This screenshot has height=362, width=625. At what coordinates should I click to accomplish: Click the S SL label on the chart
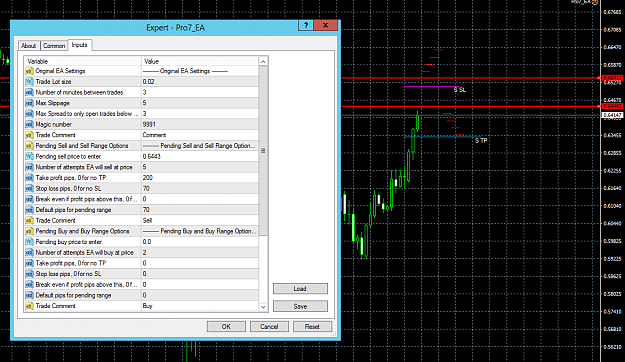click(460, 90)
